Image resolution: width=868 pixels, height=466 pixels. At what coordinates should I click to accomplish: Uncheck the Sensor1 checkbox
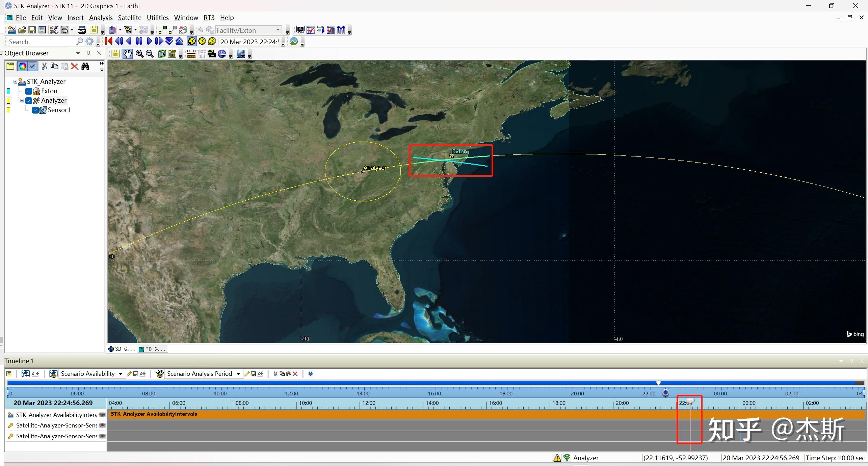pos(35,110)
